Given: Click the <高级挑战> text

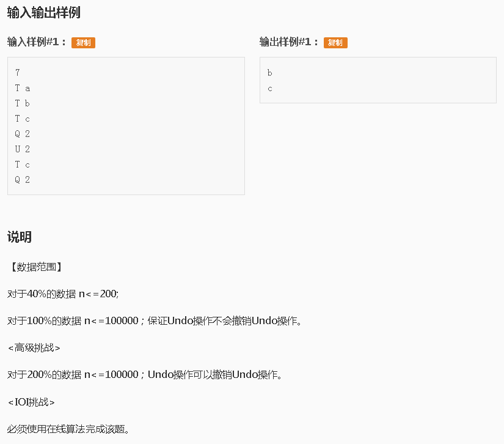Looking at the screenshot, I should click(34, 348).
